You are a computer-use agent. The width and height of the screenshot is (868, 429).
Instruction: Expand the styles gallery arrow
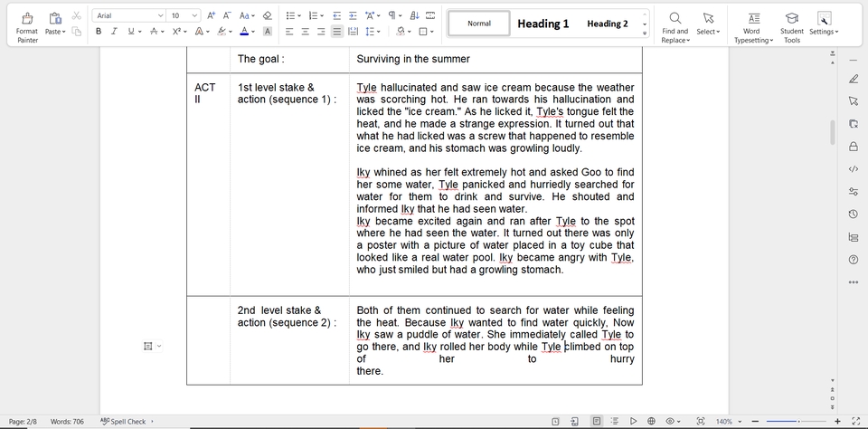(645, 33)
